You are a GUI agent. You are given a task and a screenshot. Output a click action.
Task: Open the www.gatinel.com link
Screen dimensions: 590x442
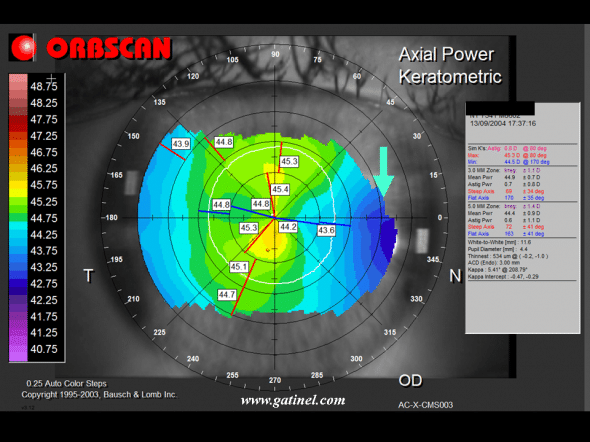click(293, 399)
